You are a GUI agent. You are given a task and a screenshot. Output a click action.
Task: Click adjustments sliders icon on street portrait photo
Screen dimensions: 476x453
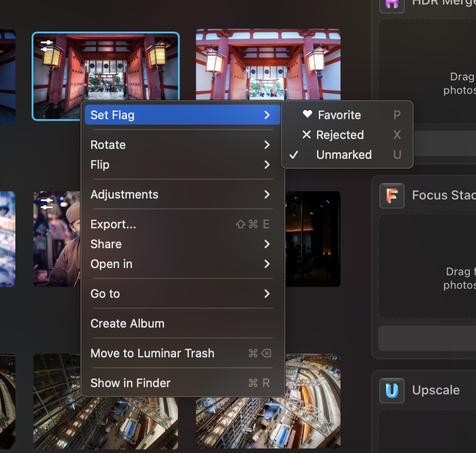tap(47, 204)
